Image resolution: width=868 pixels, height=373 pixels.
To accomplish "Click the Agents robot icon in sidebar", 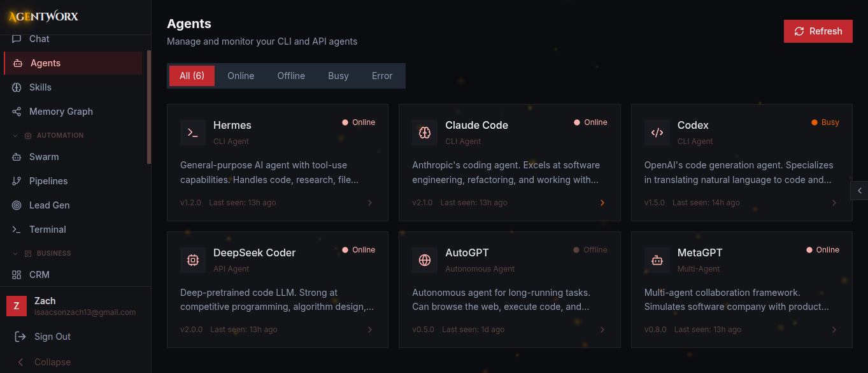I will [x=18, y=63].
